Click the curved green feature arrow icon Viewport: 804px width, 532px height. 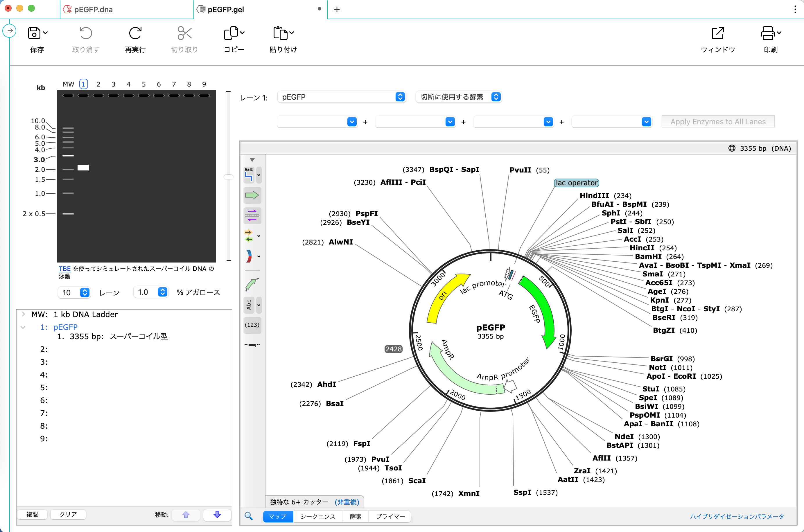252,284
